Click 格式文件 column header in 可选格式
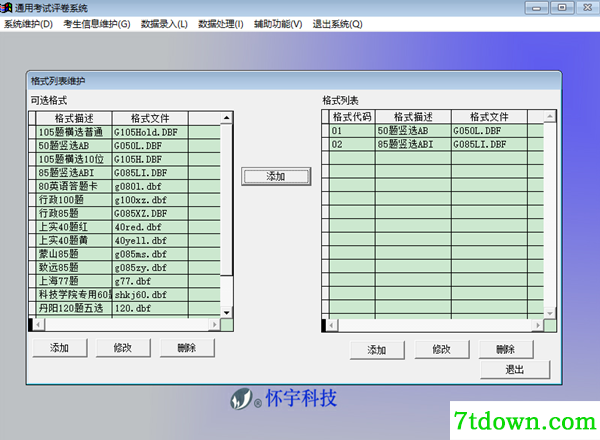 pos(150,118)
